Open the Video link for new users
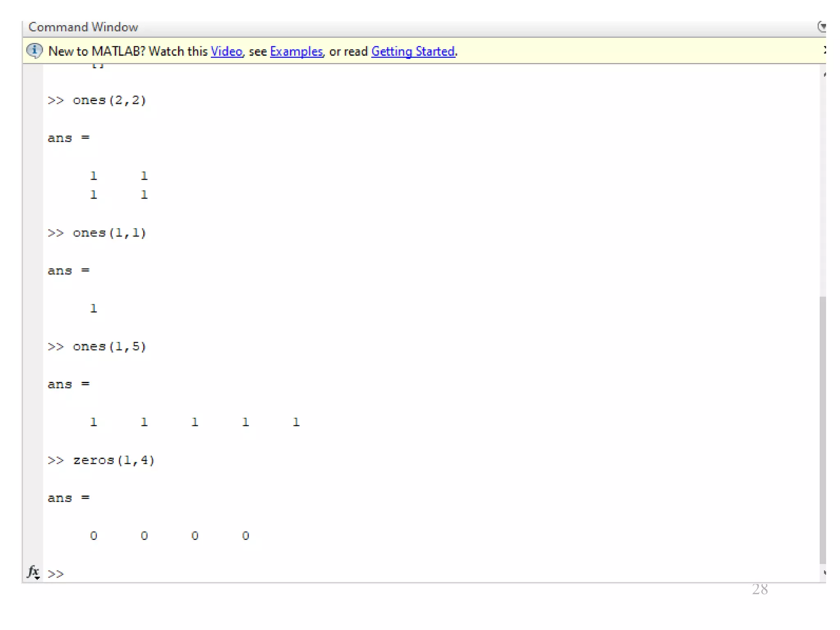Screen dimensions: 840x630 (226, 52)
